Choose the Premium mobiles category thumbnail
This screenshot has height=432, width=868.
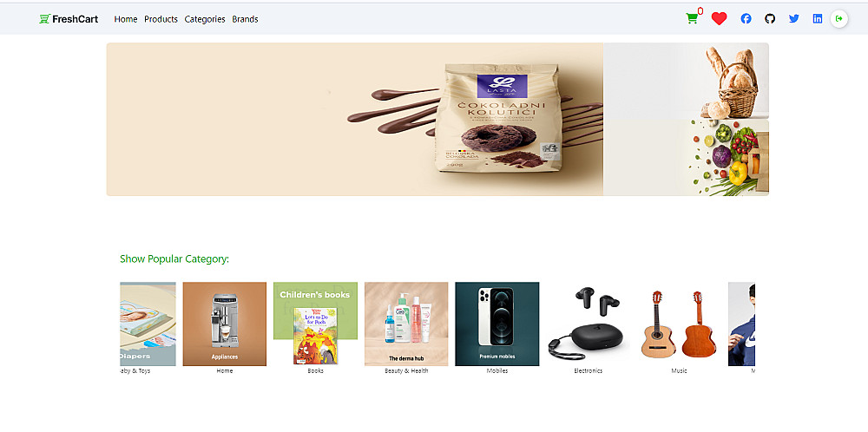pyautogui.click(x=497, y=324)
